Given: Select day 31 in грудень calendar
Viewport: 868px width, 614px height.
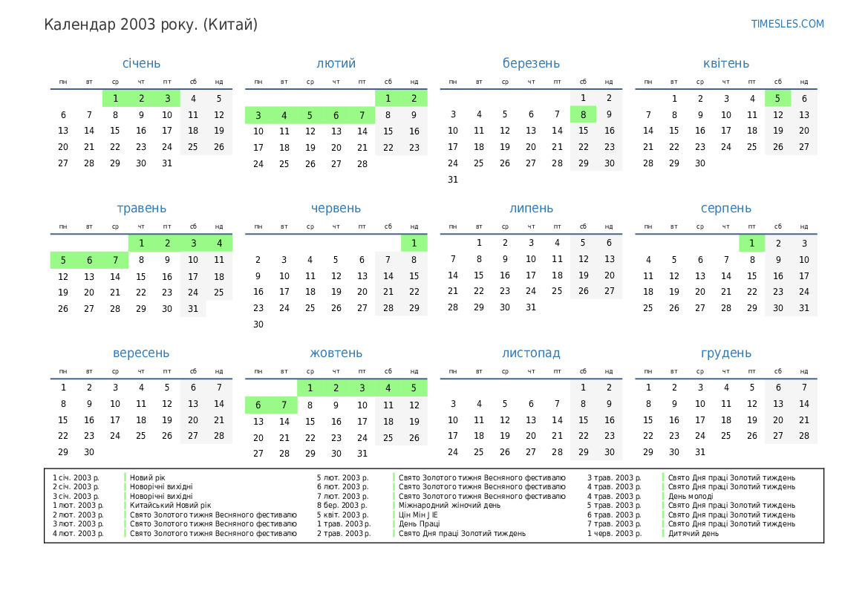Looking at the screenshot, I should (x=700, y=452).
